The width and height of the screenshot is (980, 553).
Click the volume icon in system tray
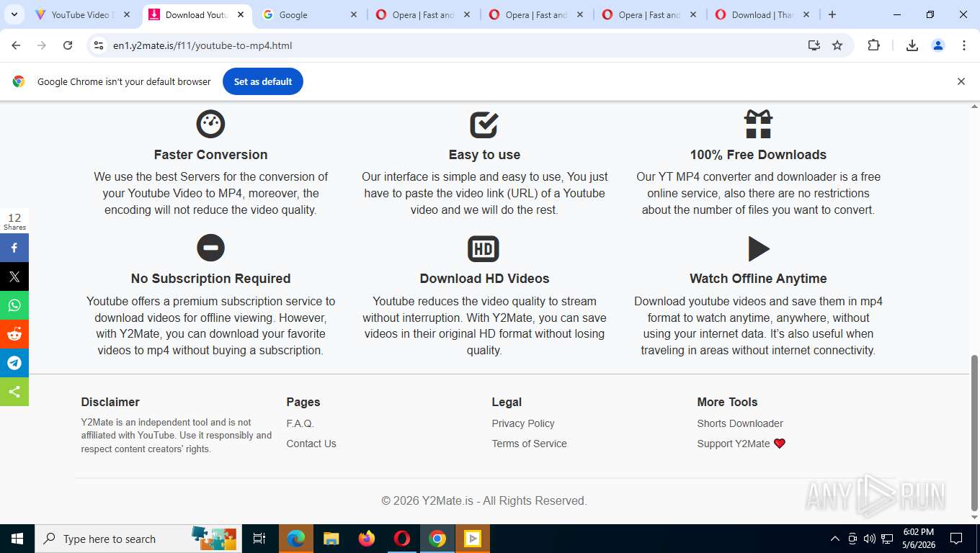[x=869, y=539]
